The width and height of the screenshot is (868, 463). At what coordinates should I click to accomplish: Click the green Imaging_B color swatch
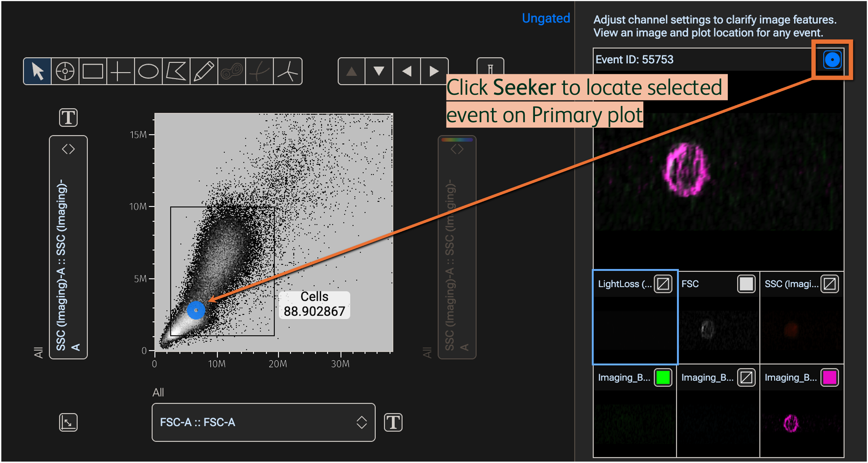pyautogui.click(x=663, y=377)
